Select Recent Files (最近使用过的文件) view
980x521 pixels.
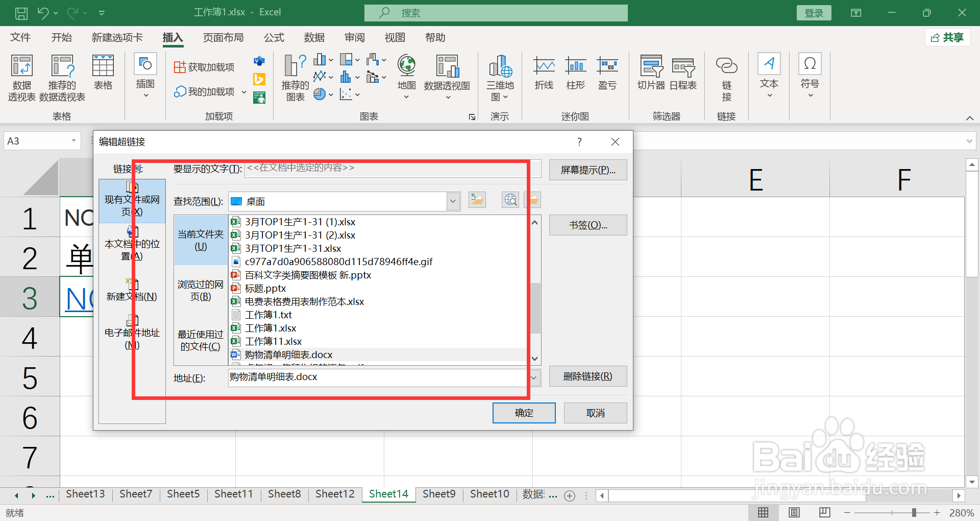click(x=201, y=340)
